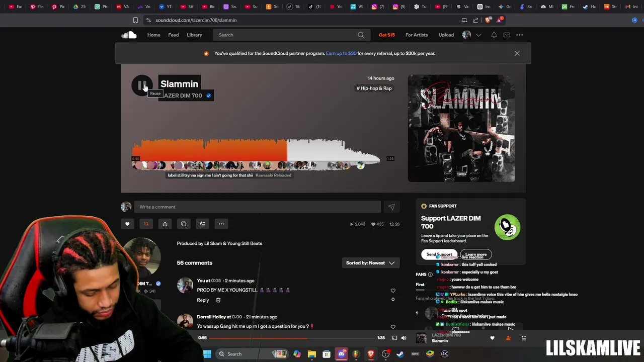The image size is (644, 362).
Task: Copy the track link with the copy icon
Action: coord(184,224)
